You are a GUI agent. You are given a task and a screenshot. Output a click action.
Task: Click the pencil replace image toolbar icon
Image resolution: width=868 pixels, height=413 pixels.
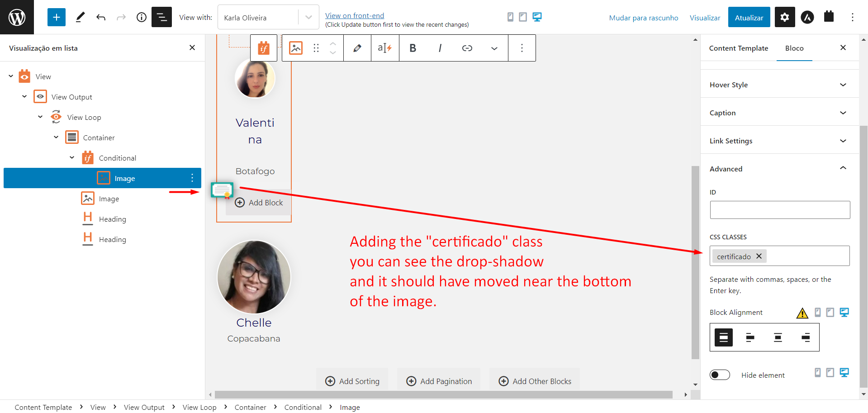[357, 48]
